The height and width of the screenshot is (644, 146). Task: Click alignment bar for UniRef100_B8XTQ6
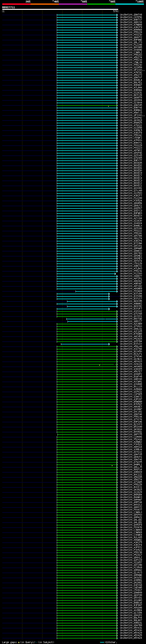[x=92, y=319]
